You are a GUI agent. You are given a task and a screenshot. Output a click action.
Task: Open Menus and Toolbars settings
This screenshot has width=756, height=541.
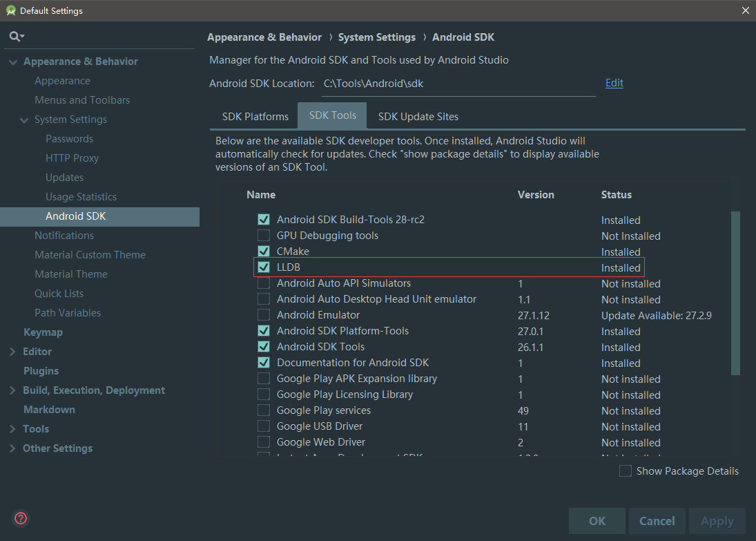[x=82, y=100]
